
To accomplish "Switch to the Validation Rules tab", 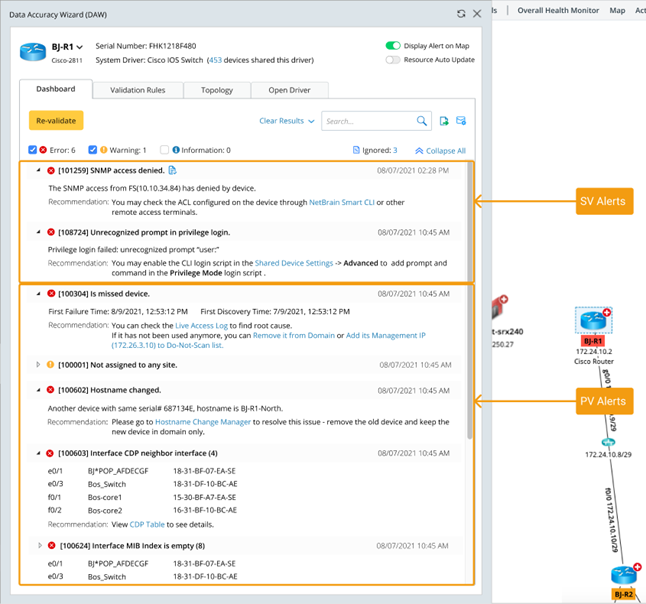I will click(x=138, y=90).
